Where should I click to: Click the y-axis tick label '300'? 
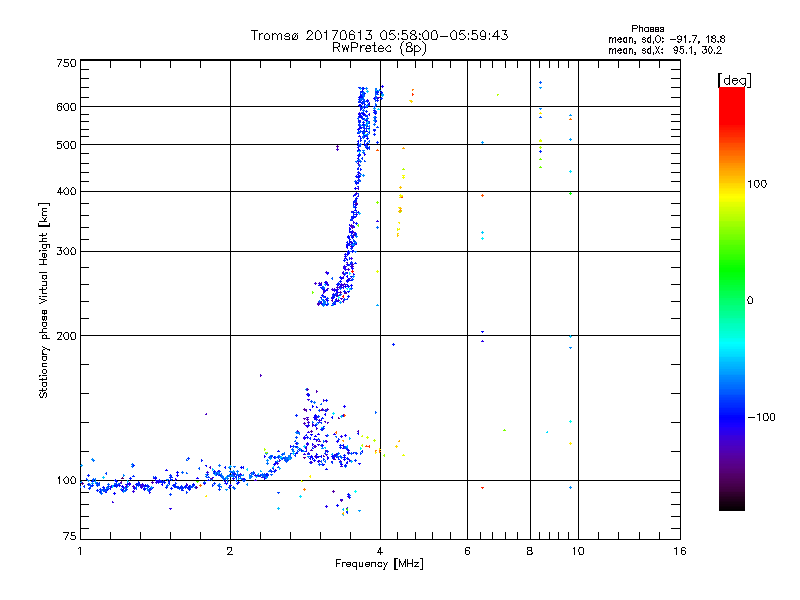click(x=66, y=252)
